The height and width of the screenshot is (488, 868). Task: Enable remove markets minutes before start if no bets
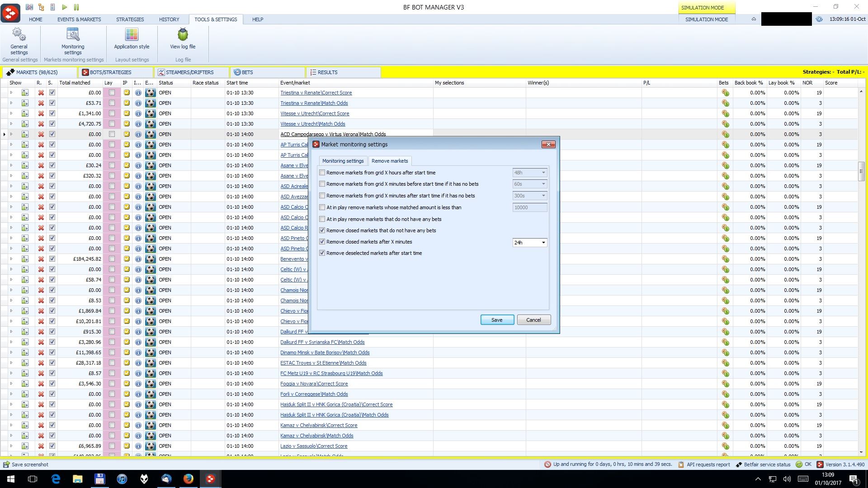(322, 184)
